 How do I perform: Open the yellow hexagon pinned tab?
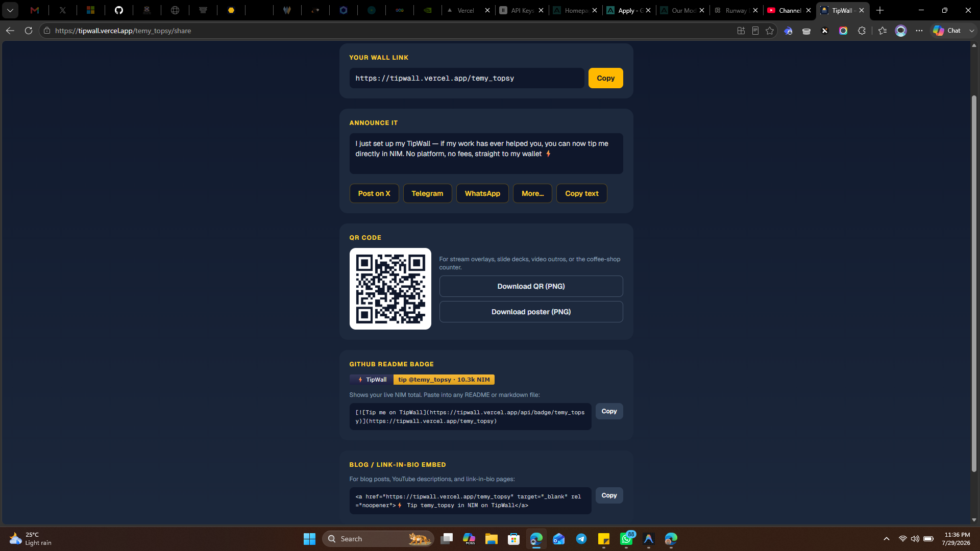[x=231, y=10]
